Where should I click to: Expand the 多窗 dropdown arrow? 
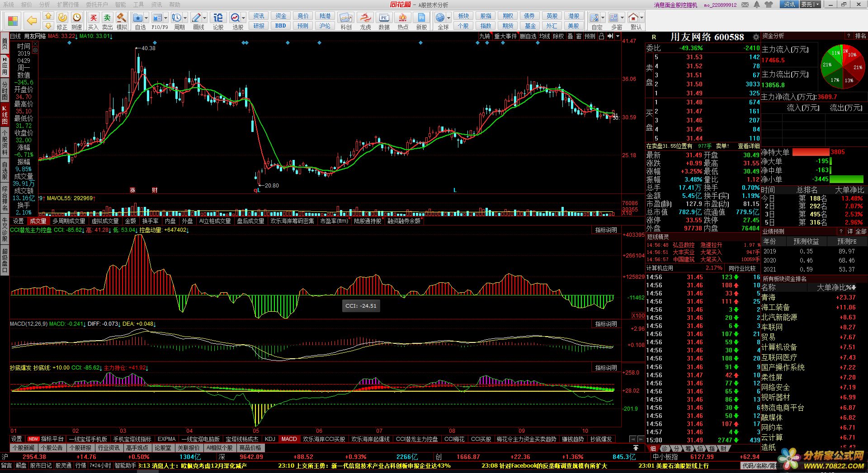click(622, 18)
